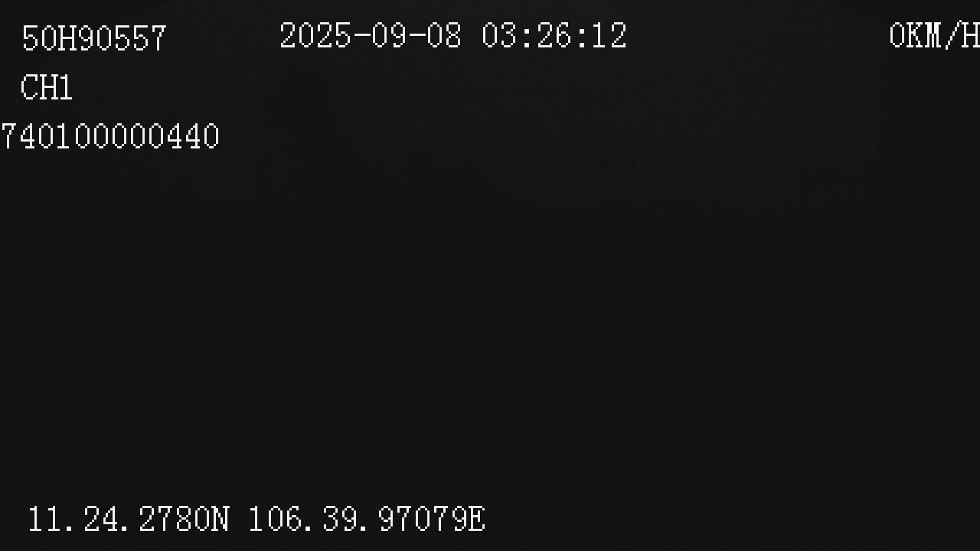Click the seconds 12 in the timestamp
Image resolution: width=980 pixels, height=551 pixels.
coord(610,36)
